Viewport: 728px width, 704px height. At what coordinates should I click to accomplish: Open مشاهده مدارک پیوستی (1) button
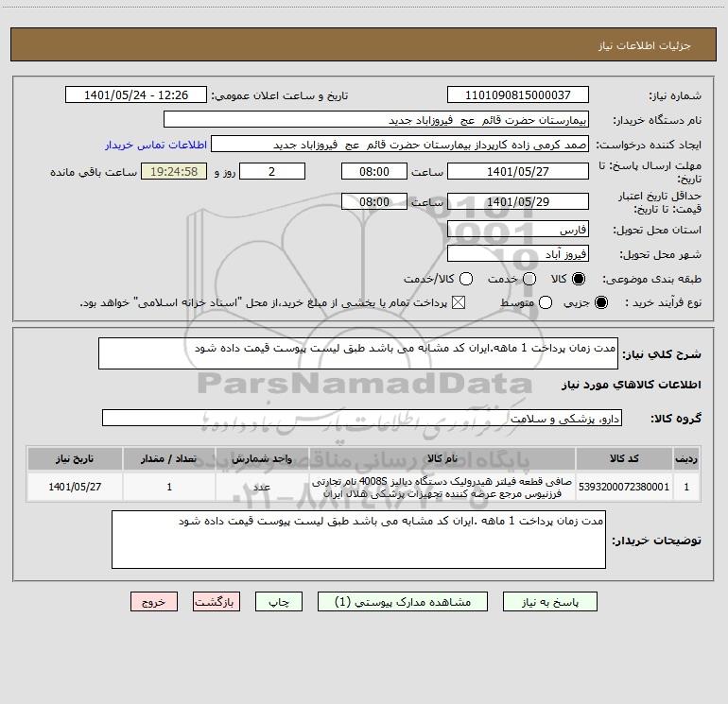[403, 602]
